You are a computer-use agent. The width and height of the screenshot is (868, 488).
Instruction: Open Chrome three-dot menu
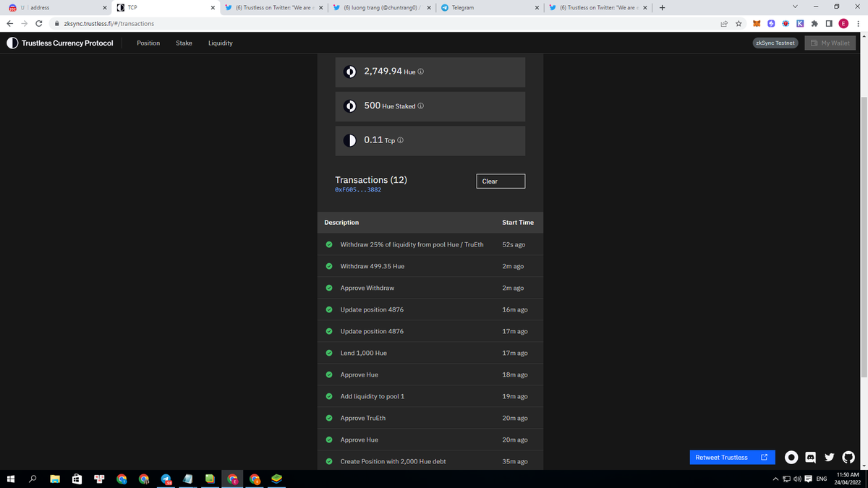tap(857, 23)
